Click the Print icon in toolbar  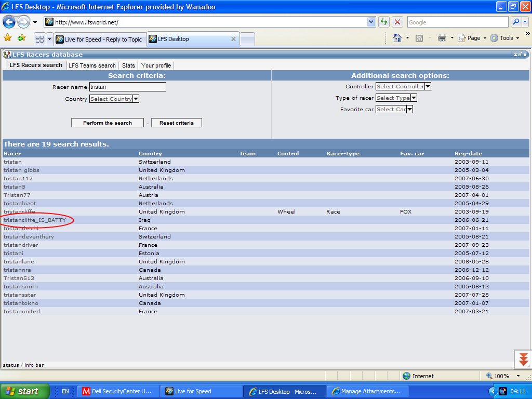(x=442, y=38)
